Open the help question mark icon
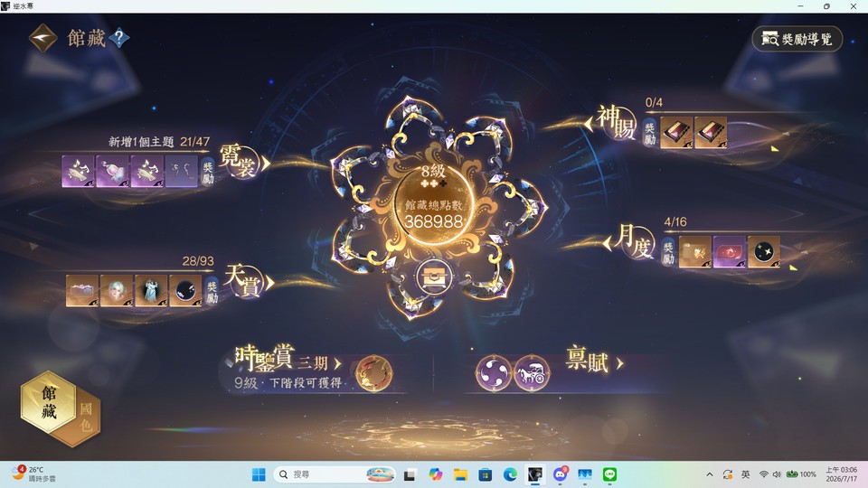Screen dimensions: 868x488 tap(118, 38)
